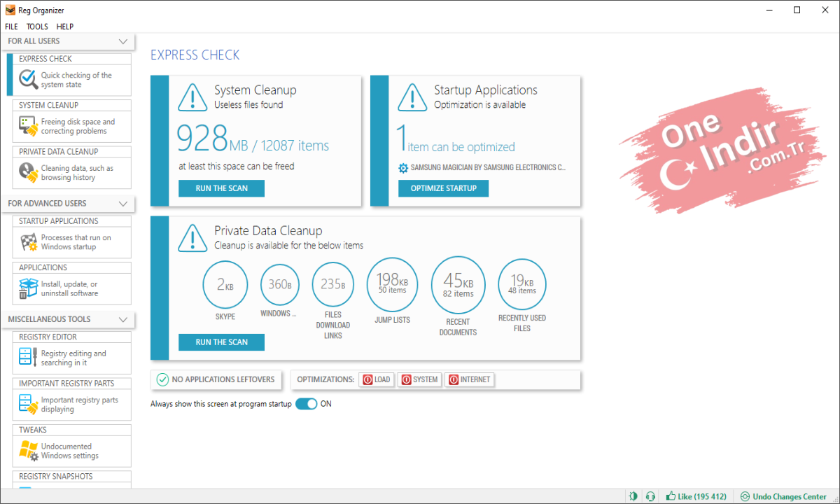Open System Cleanup sidebar icon
840x504 pixels.
point(28,126)
